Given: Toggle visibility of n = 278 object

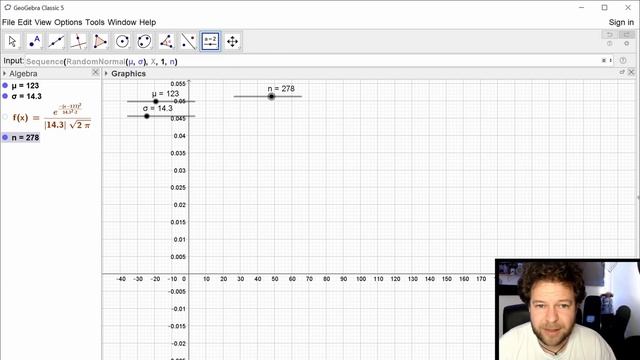Looking at the screenshot, I should [5, 138].
